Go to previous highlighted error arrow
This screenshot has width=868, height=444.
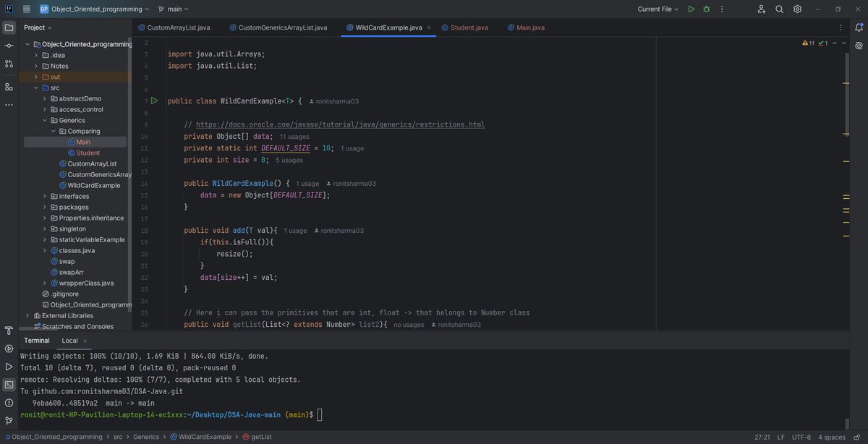click(x=835, y=43)
